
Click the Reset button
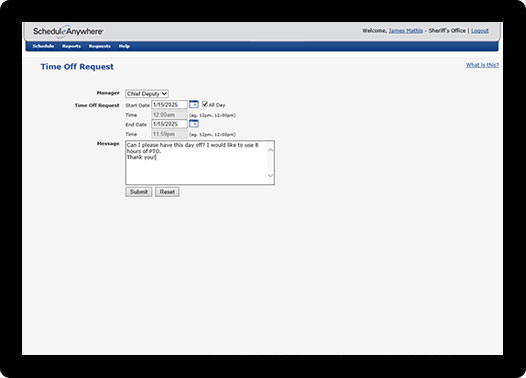[x=167, y=192]
